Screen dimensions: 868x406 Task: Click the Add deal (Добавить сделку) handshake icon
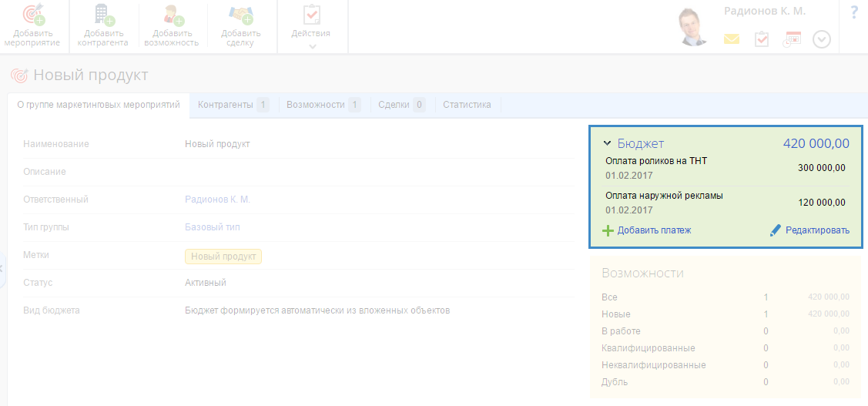(x=241, y=15)
